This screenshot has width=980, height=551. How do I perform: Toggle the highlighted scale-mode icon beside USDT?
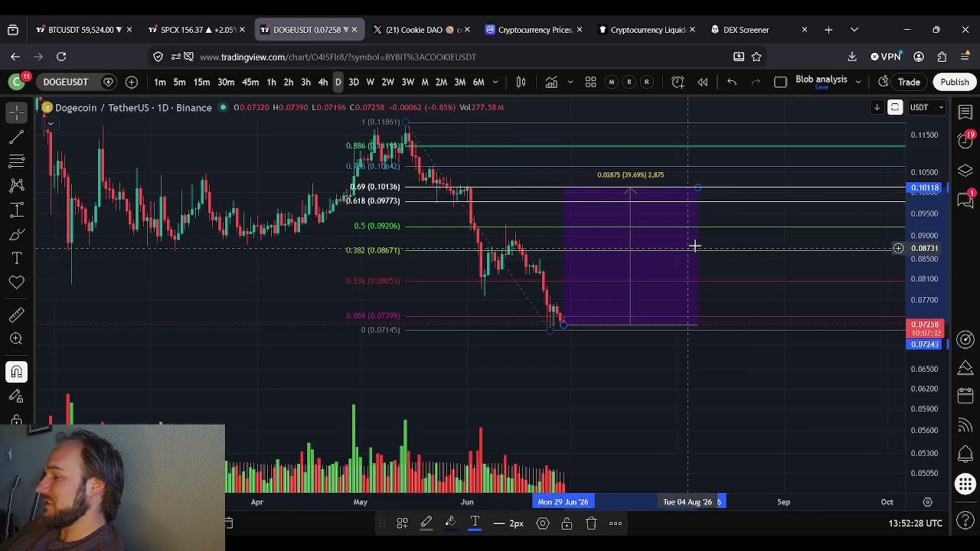(x=895, y=107)
